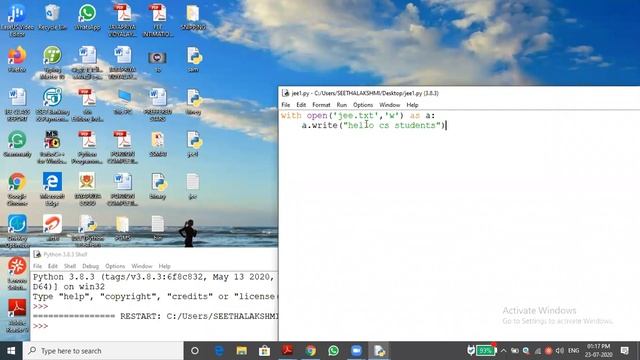Open Run menu in jee1.py editor
Viewport: 640px width, 360px height.
(342, 105)
